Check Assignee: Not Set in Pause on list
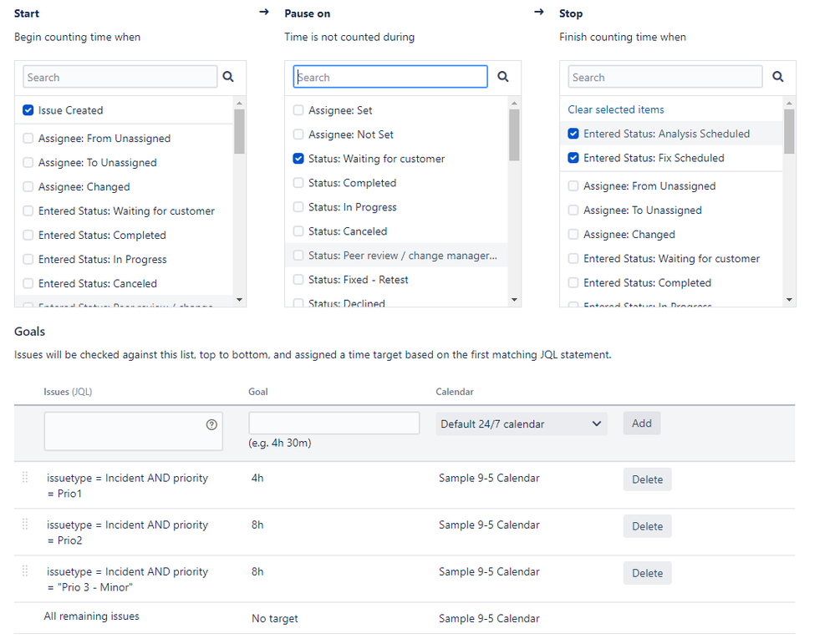 pos(298,134)
